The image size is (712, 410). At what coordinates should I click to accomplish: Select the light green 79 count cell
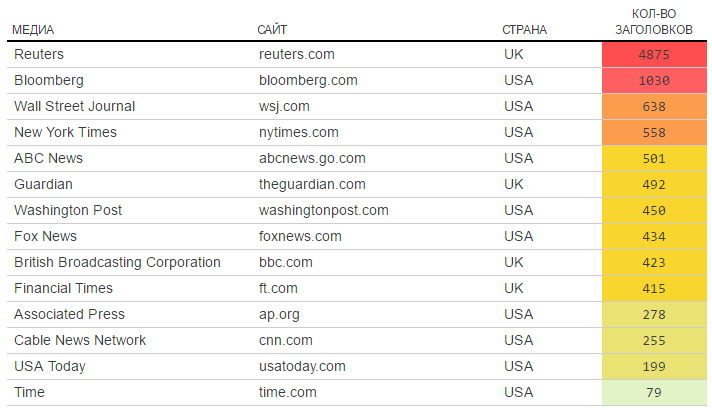coord(654,392)
